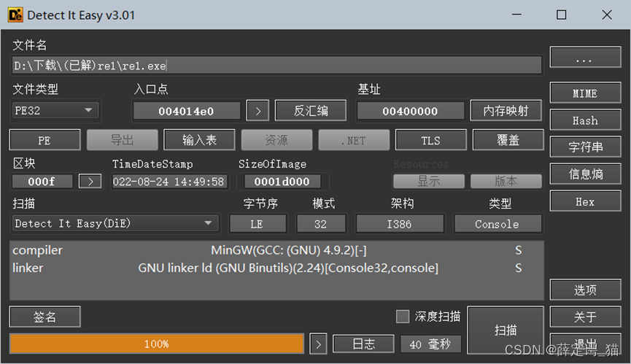The width and height of the screenshot is (631, 364).
Task: Click the S marker on linker row
Action: [519, 268]
